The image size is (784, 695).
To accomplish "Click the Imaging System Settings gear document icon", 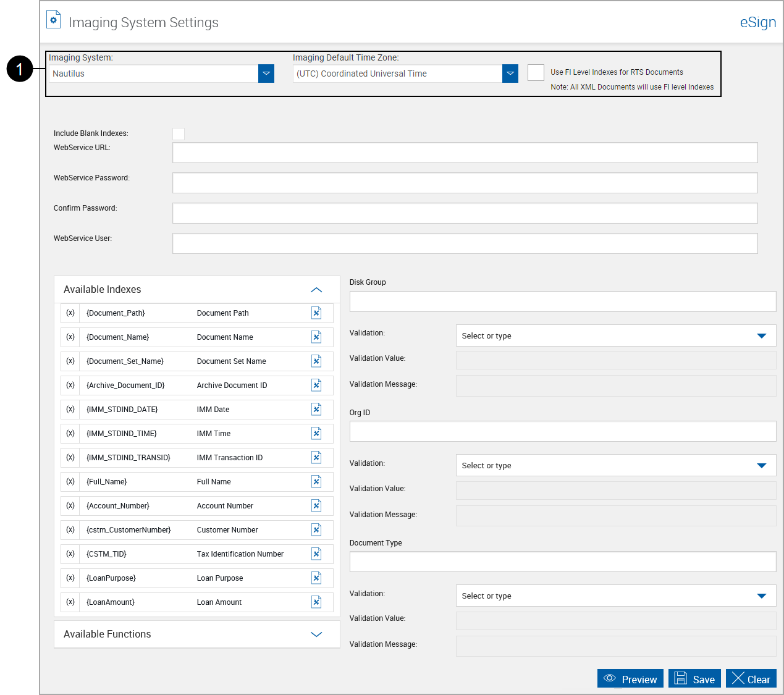I will tap(53, 19).
